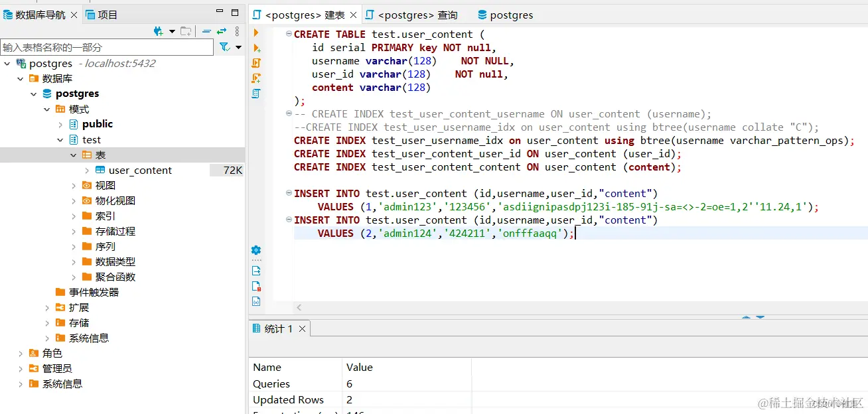
Task: Click the Updated Rows row label
Action: tap(288, 399)
